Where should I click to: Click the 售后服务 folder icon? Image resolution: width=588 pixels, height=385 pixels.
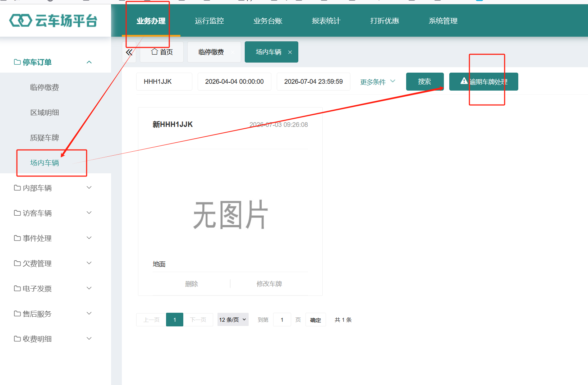[17, 313]
